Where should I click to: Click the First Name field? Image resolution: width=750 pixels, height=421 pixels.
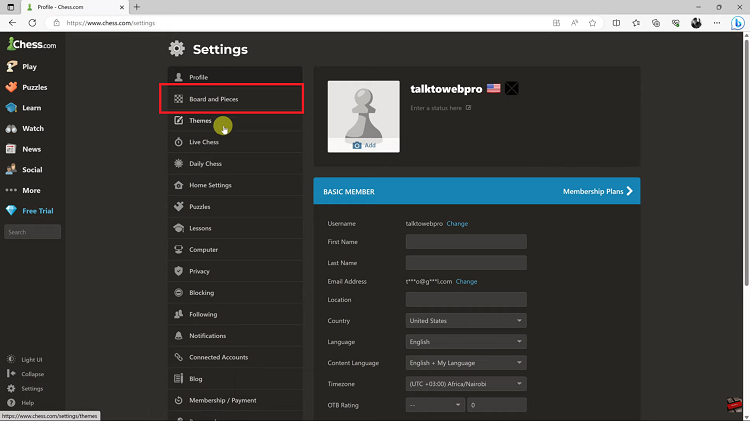466,242
